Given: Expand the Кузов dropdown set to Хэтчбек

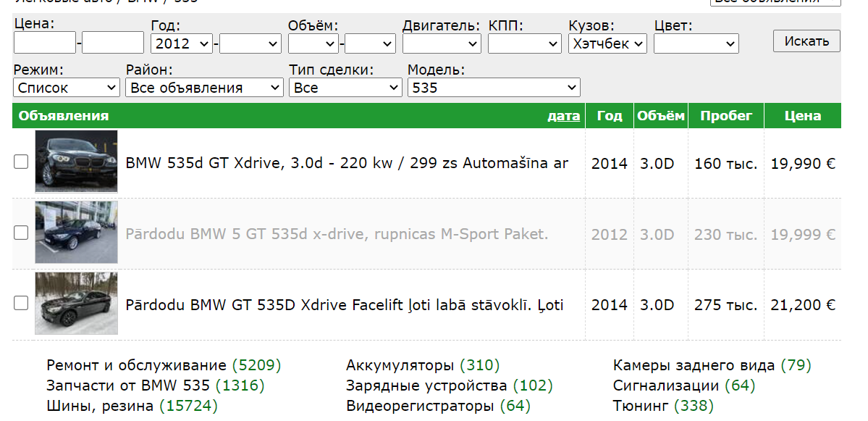Looking at the screenshot, I should tap(607, 43).
